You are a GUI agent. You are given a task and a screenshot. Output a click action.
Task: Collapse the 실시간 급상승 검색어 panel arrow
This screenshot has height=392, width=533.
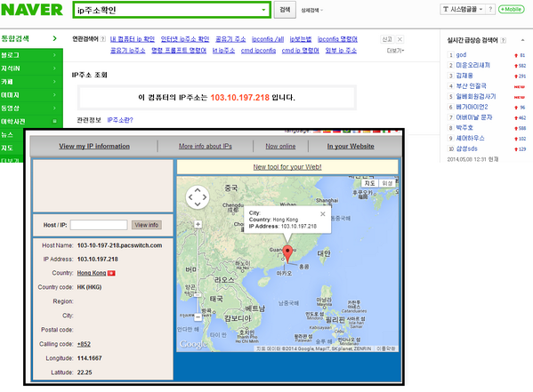click(x=522, y=40)
